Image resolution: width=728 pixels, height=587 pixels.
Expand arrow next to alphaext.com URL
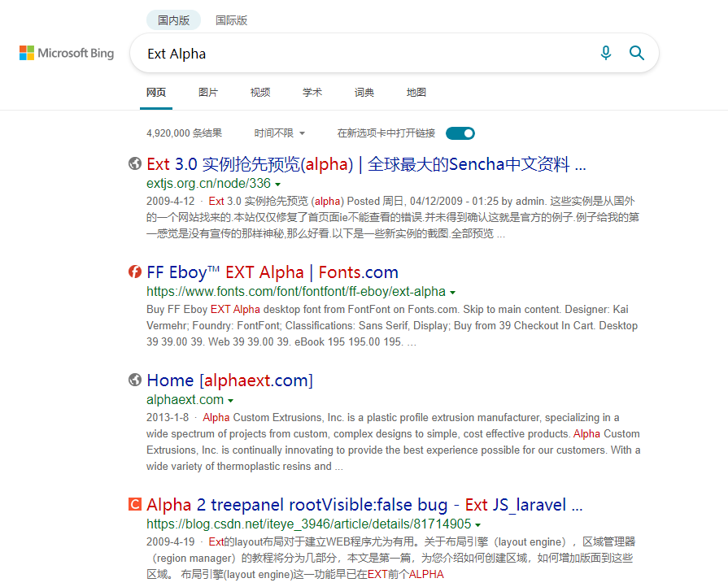click(231, 401)
